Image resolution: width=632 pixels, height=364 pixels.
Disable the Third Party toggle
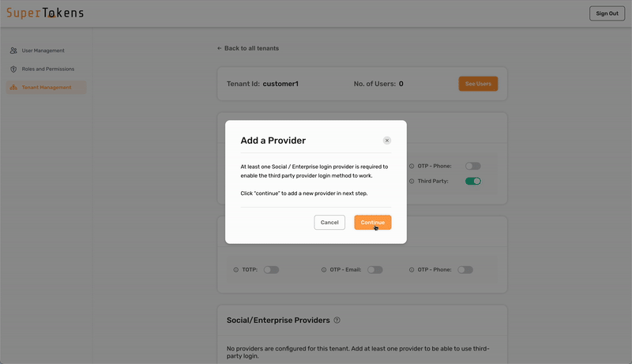tap(473, 181)
